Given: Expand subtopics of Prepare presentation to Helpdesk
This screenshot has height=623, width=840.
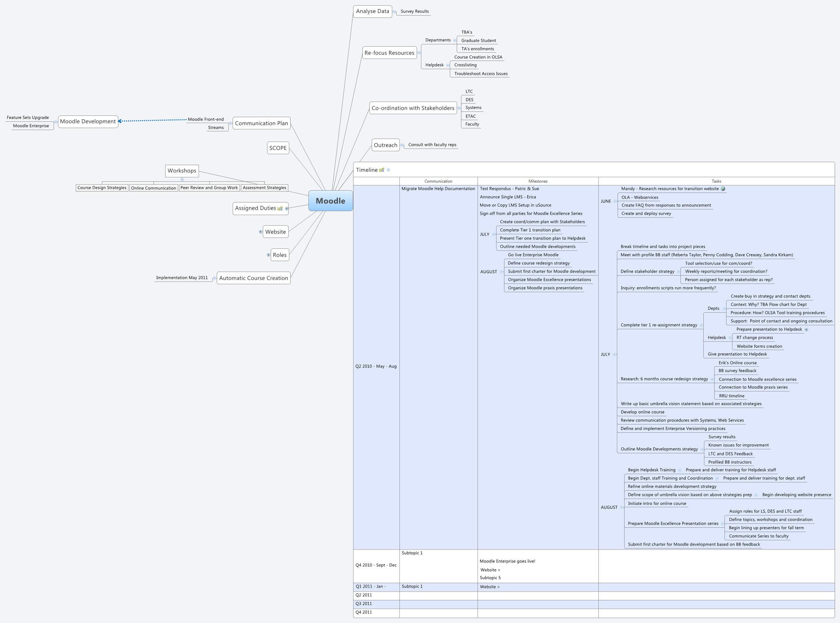Looking at the screenshot, I should [x=807, y=330].
